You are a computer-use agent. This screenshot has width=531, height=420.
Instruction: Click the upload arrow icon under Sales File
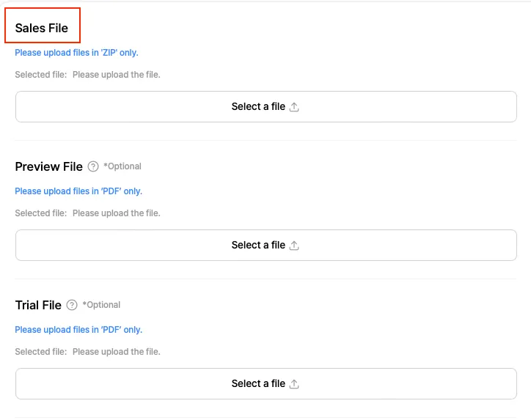(294, 107)
